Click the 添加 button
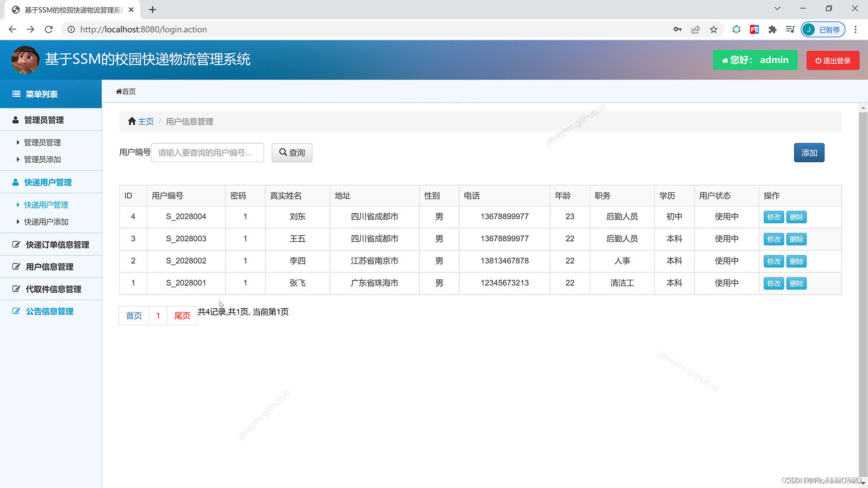The image size is (868, 488). [x=809, y=153]
